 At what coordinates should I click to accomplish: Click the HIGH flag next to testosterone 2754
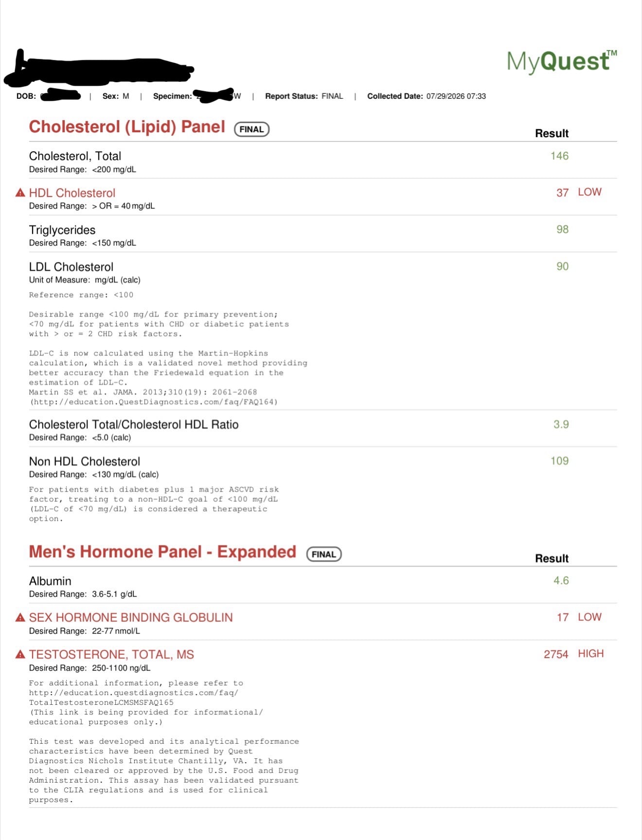(591, 654)
